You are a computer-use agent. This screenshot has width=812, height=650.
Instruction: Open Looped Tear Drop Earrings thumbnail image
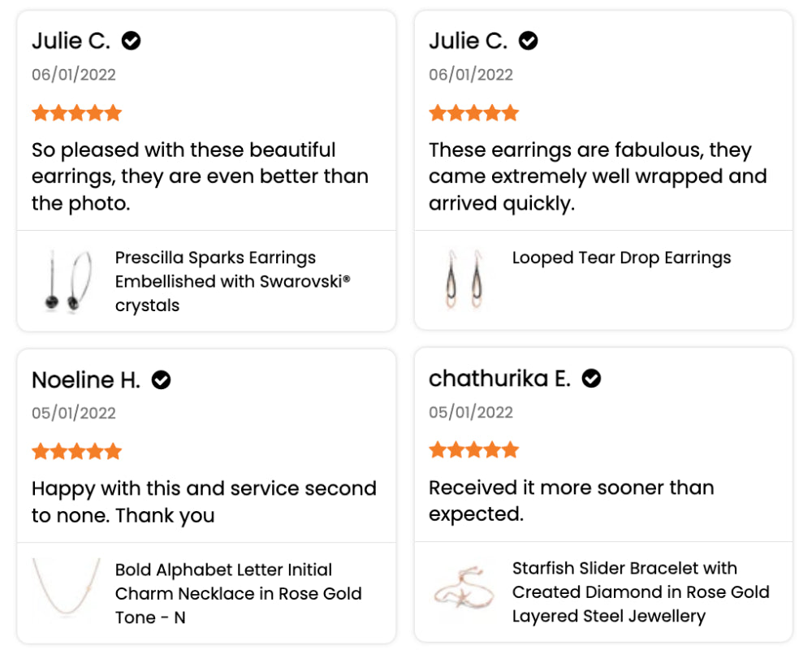[464, 279]
